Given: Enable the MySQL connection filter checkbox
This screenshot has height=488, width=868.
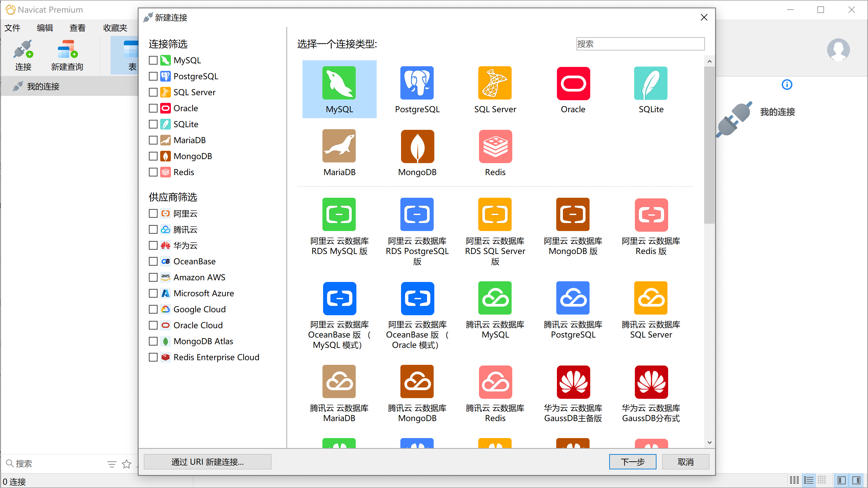Looking at the screenshot, I should pos(153,60).
